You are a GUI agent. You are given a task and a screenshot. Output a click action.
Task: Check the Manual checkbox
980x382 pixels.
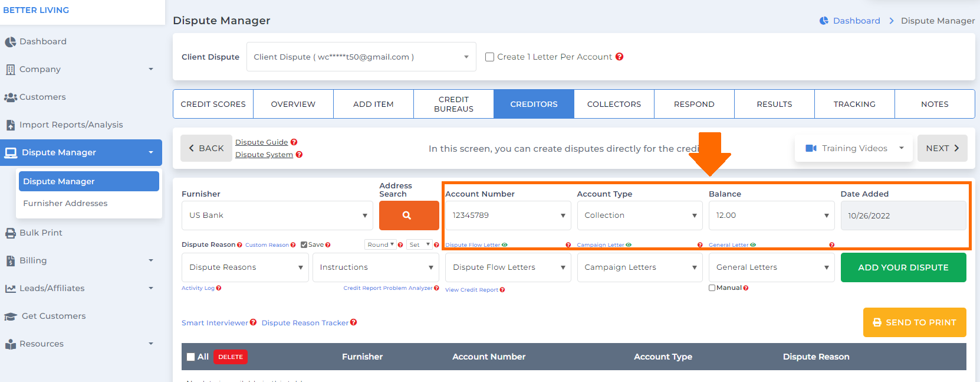tap(712, 288)
